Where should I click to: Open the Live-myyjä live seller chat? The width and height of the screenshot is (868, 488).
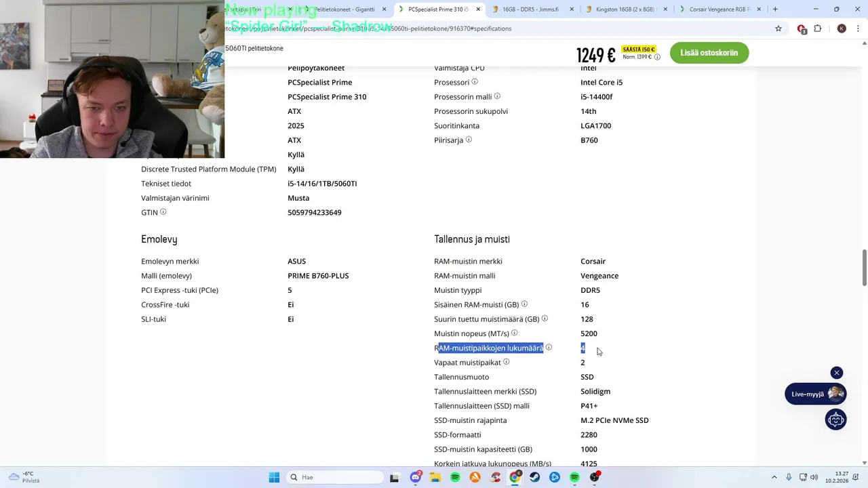[x=816, y=394]
